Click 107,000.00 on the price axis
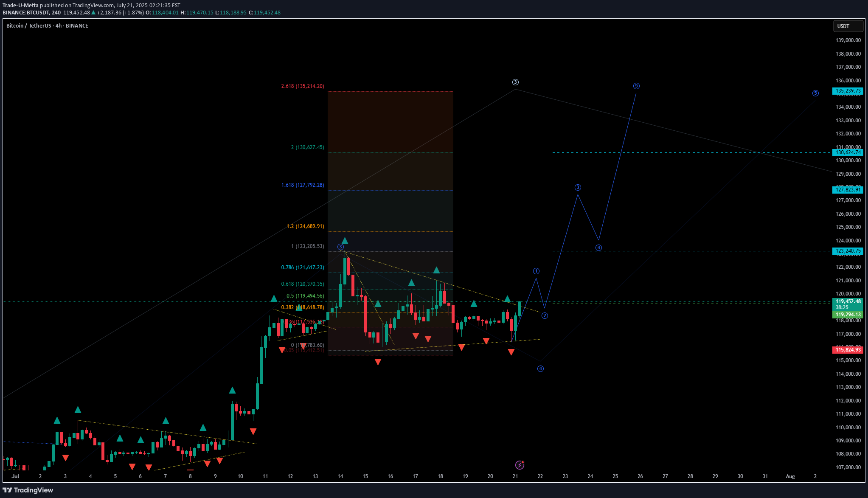The width and height of the screenshot is (868, 498). (848, 467)
